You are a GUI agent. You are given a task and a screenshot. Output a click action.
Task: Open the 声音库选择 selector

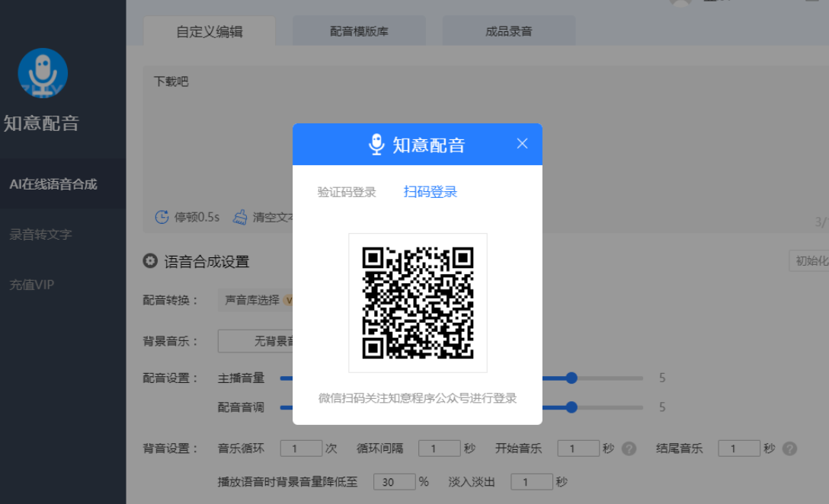(x=255, y=300)
